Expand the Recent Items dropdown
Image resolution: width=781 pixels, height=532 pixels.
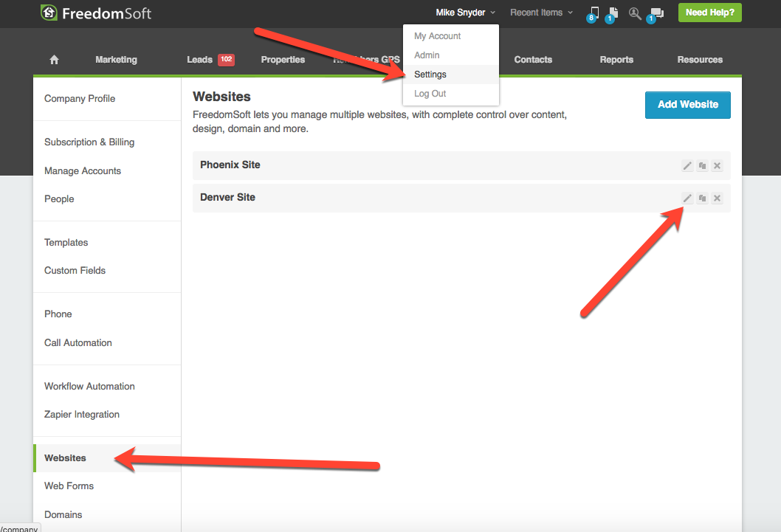click(541, 13)
